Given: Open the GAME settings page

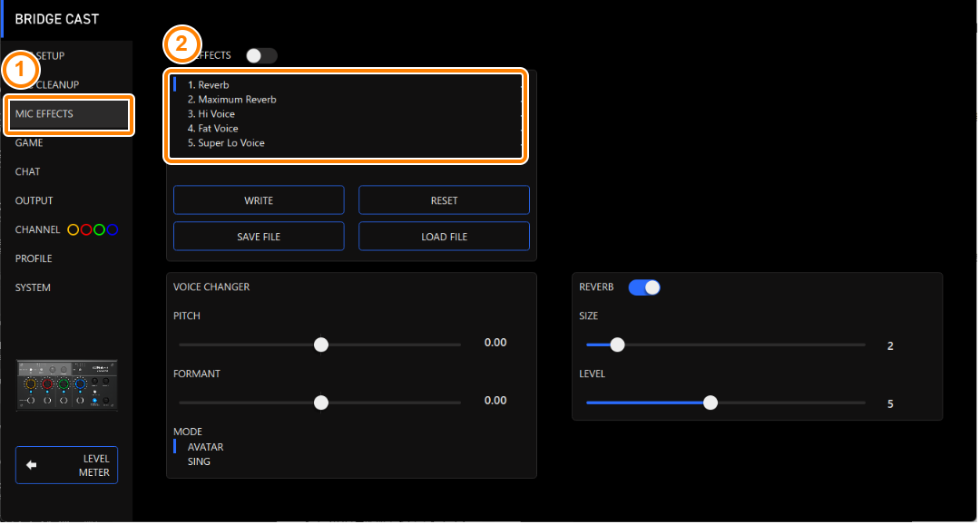Looking at the screenshot, I should click(x=29, y=142).
